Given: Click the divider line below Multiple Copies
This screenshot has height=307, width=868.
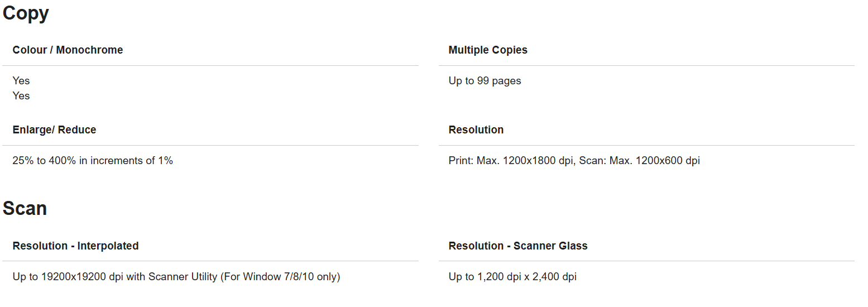Looking at the screenshot, I should click(646, 66).
